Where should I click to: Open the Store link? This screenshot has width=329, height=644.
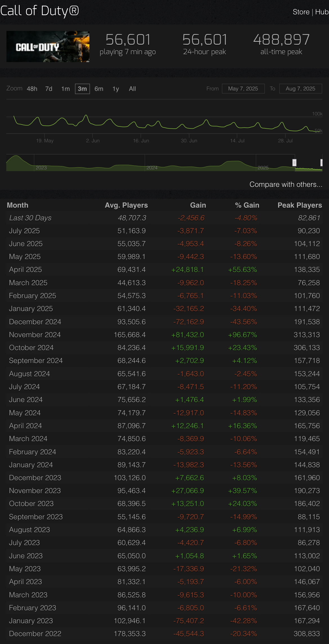[x=301, y=12]
